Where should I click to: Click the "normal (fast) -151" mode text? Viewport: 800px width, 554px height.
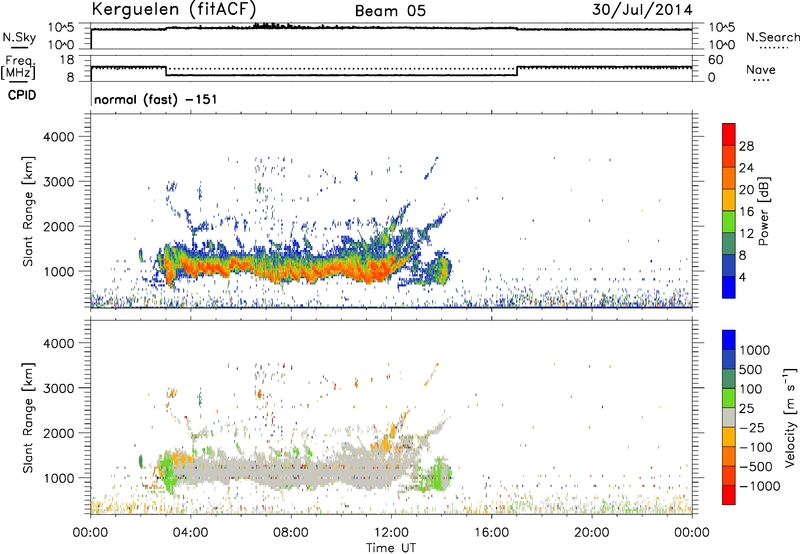pos(156,99)
